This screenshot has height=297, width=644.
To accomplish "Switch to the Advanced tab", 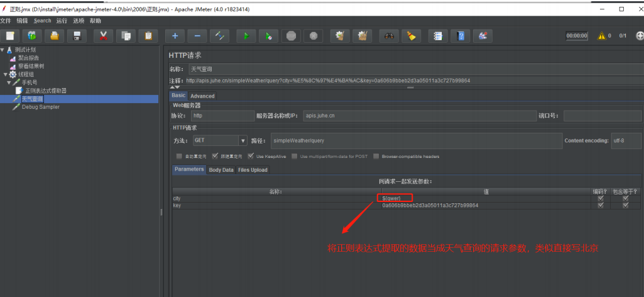I will [202, 96].
